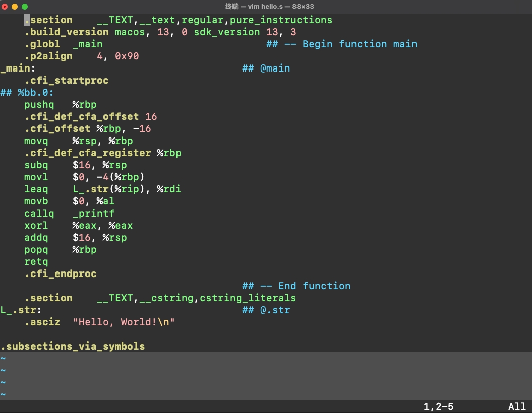
Task: Click the '1,2-5' cursor position indicator
Action: (x=438, y=406)
